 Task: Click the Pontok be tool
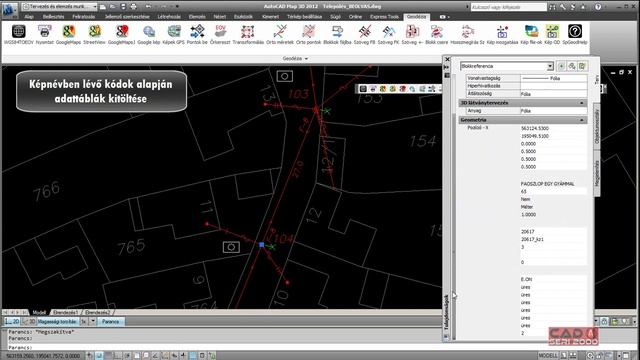pos(197,34)
